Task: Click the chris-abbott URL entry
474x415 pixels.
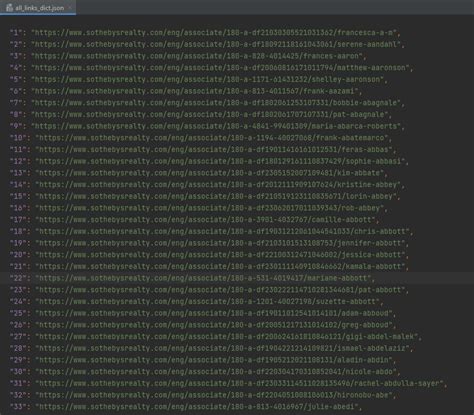Action: coord(222,231)
